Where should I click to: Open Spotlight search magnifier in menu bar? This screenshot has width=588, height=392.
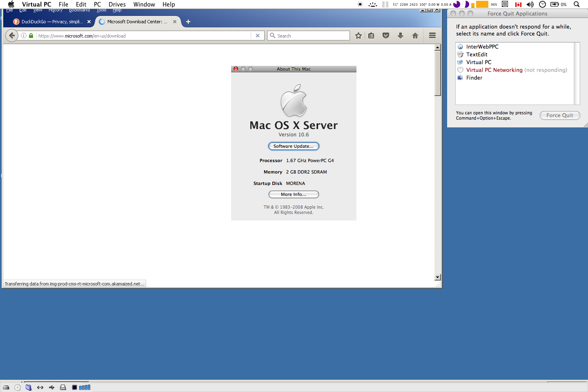coord(577,4)
